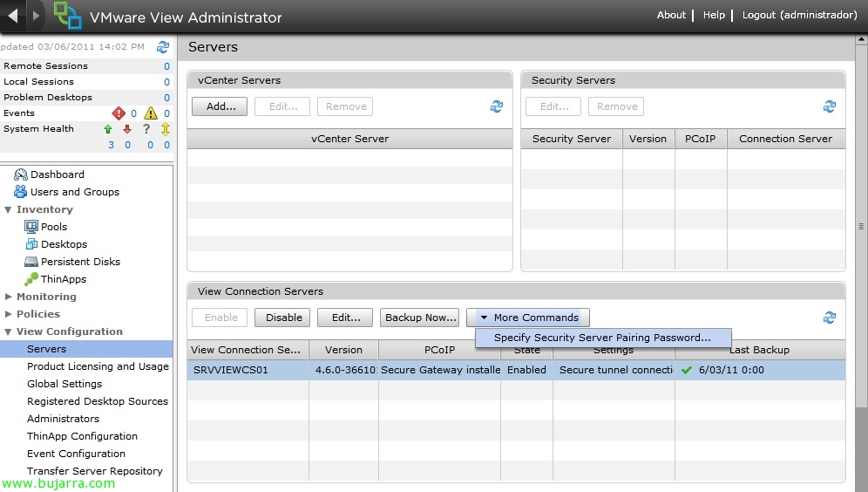Open Administrators configuration
Screen dimensions: 868x492
pyautogui.click(x=63, y=419)
